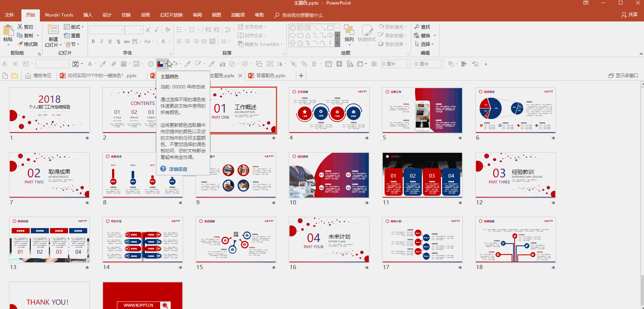644x309 pixels.
Task: Select slide 4 工作回顾 thumbnail
Action: pos(329,110)
